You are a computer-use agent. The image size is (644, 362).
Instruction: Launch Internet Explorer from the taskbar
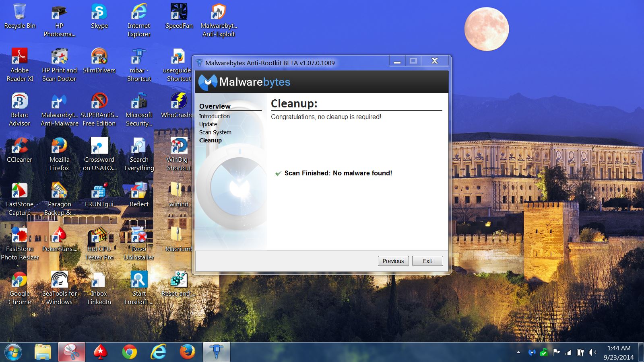click(159, 352)
